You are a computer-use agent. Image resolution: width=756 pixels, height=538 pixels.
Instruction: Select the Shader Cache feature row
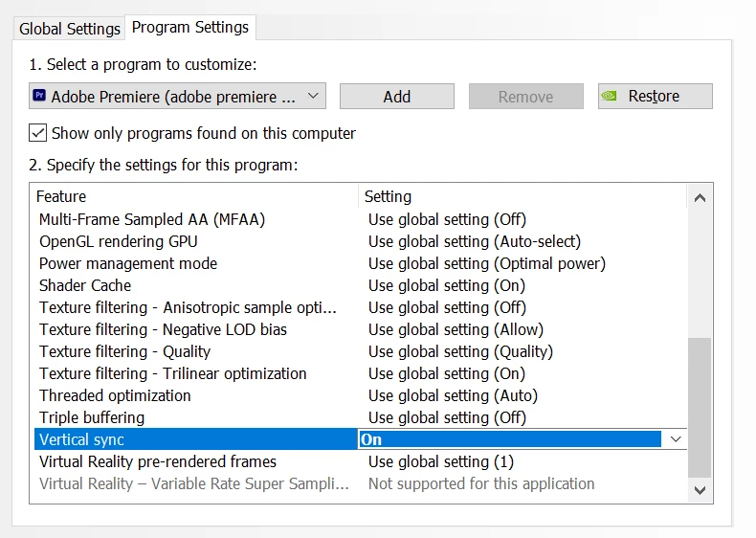click(x=360, y=285)
